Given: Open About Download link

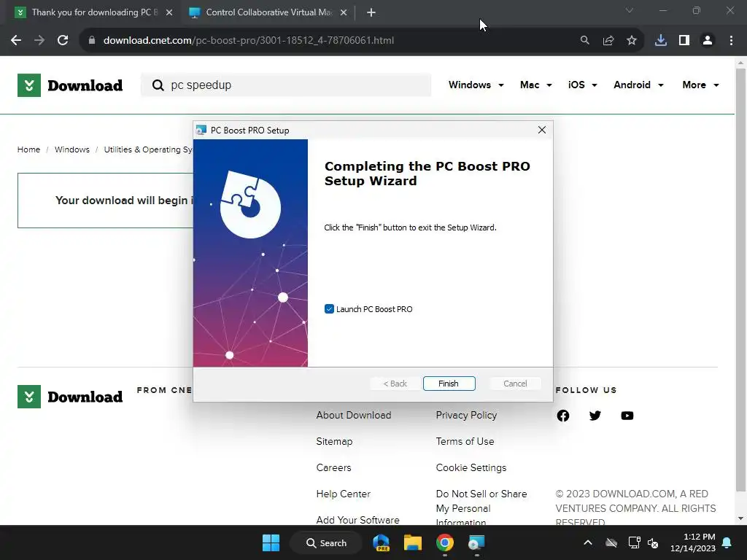Looking at the screenshot, I should pyautogui.click(x=354, y=415).
